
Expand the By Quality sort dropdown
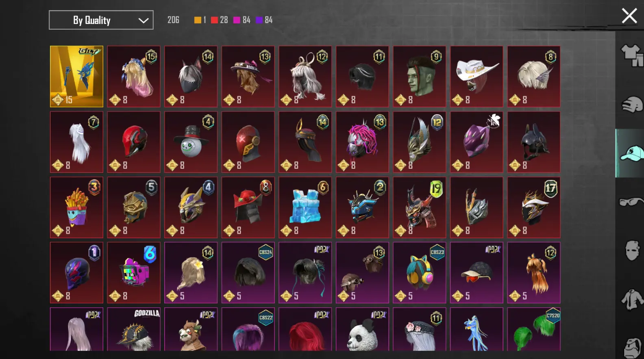(x=101, y=20)
